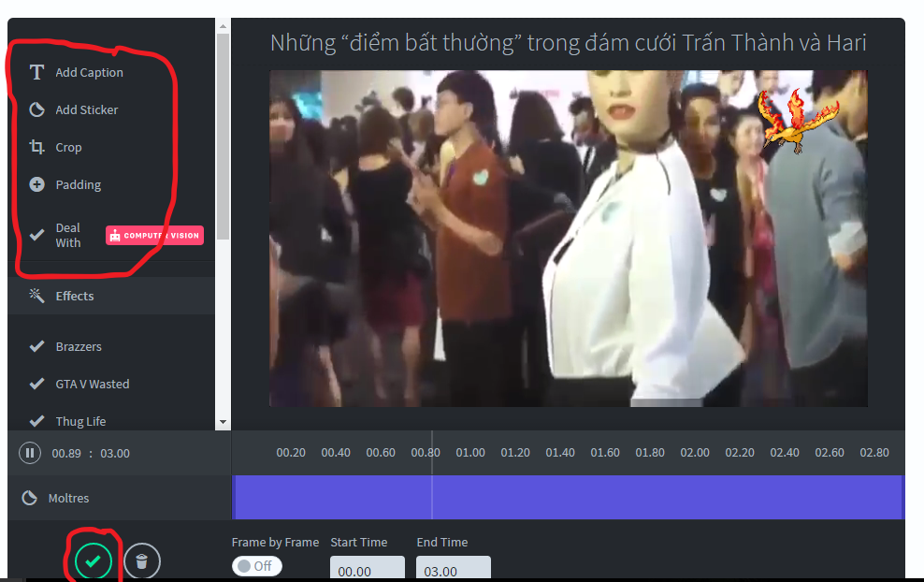Confirm changes with the green checkmark button
Screen dimensions: 924x582
(93, 560)
